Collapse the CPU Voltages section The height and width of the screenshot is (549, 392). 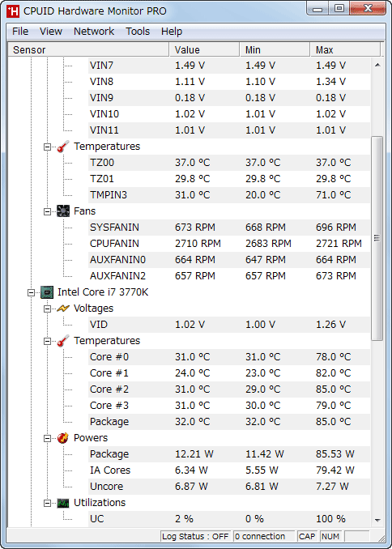(x=47, y=309)
